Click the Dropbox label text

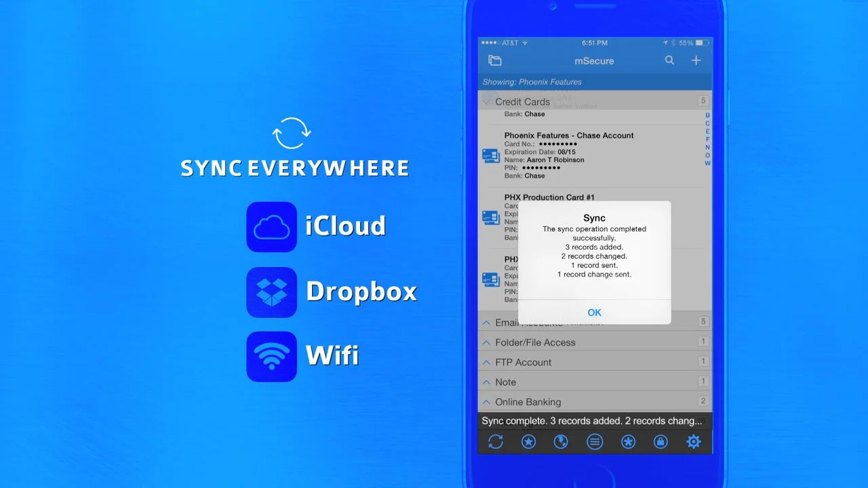361,291
